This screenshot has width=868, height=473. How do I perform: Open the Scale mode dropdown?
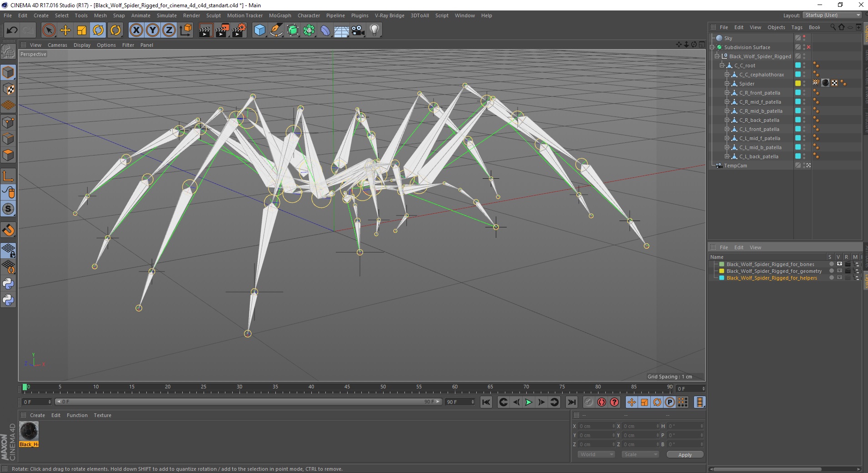(640, 454)
